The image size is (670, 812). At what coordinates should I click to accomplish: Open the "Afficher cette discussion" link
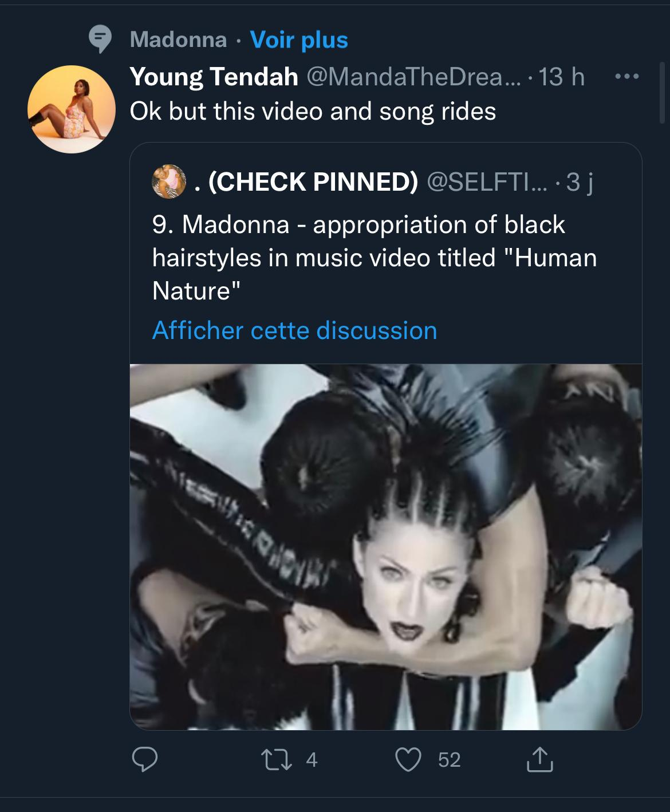point(294,330)
